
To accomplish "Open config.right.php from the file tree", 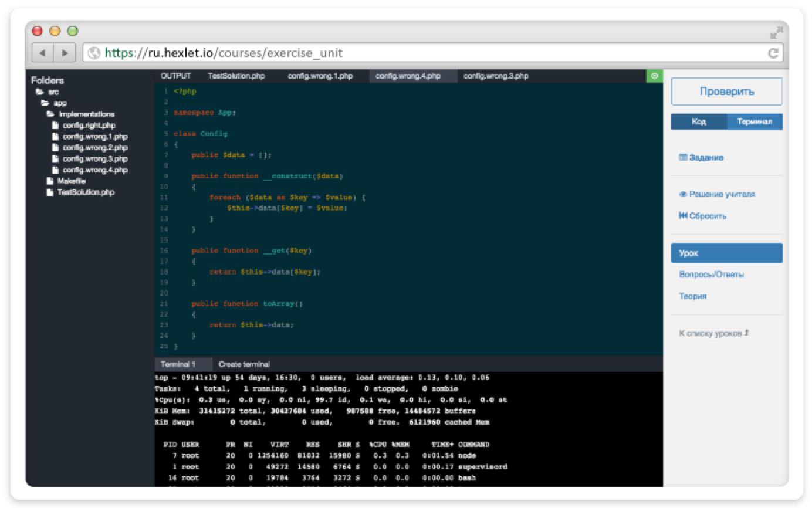I will tap(89, 126).
